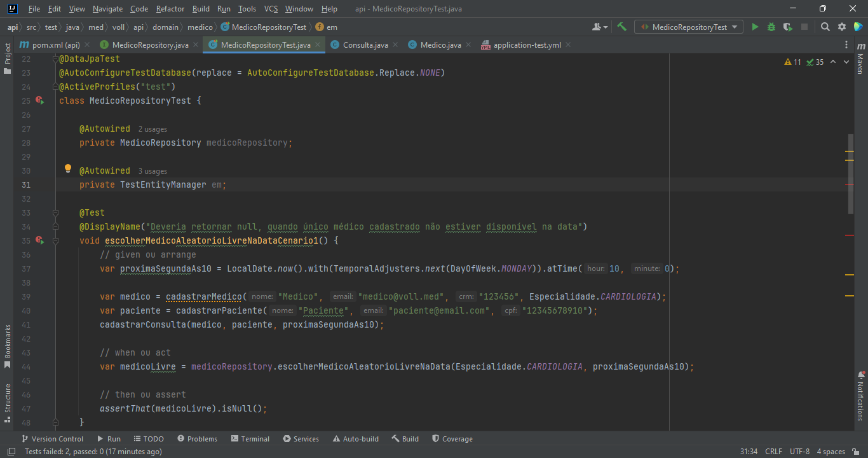
Task: Show the warnings count indicator 11
Action: [x=793, y=62]
